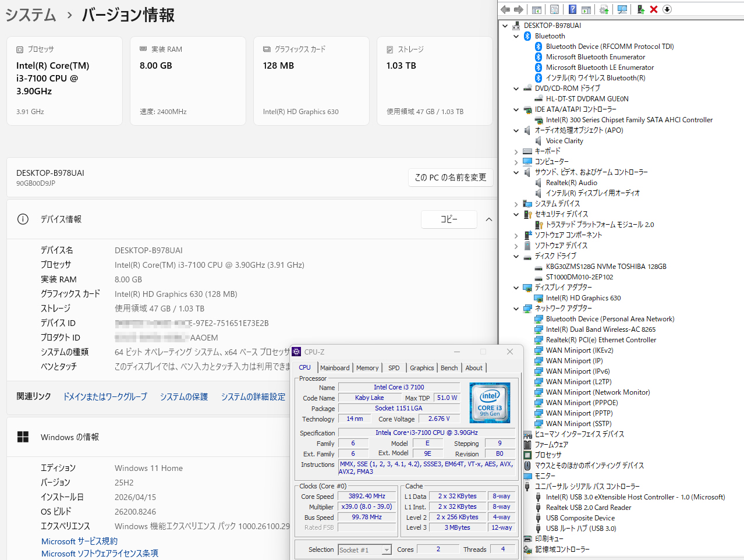
Task: Collapse the デバイス情報 section chevron
Action: pos(488,219)
